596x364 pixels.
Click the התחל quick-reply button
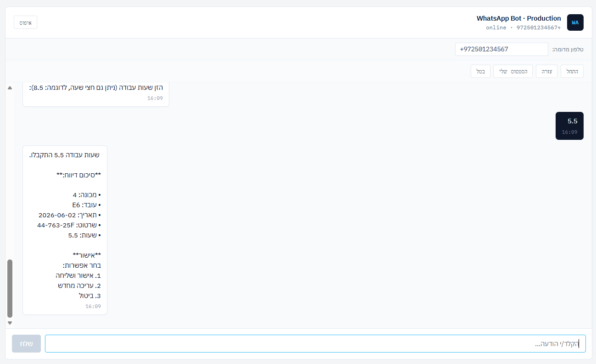[572, 72]
